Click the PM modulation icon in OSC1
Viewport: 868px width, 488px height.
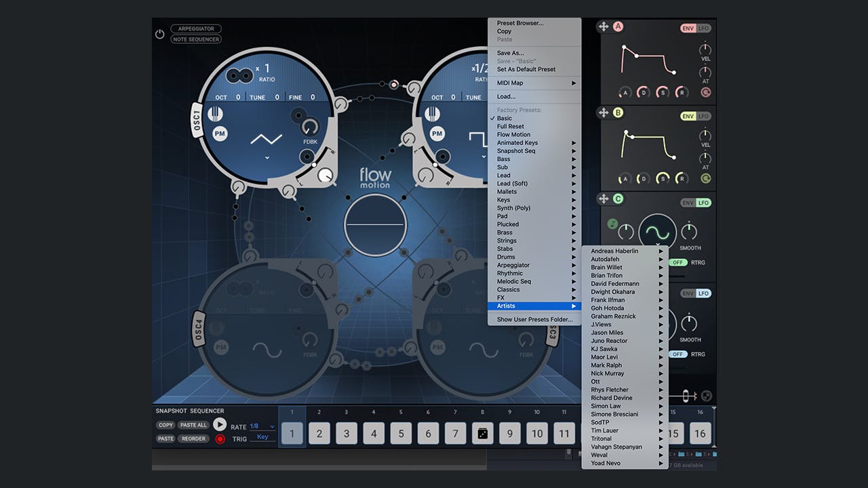pyautogui.click(x=220, y=134)
